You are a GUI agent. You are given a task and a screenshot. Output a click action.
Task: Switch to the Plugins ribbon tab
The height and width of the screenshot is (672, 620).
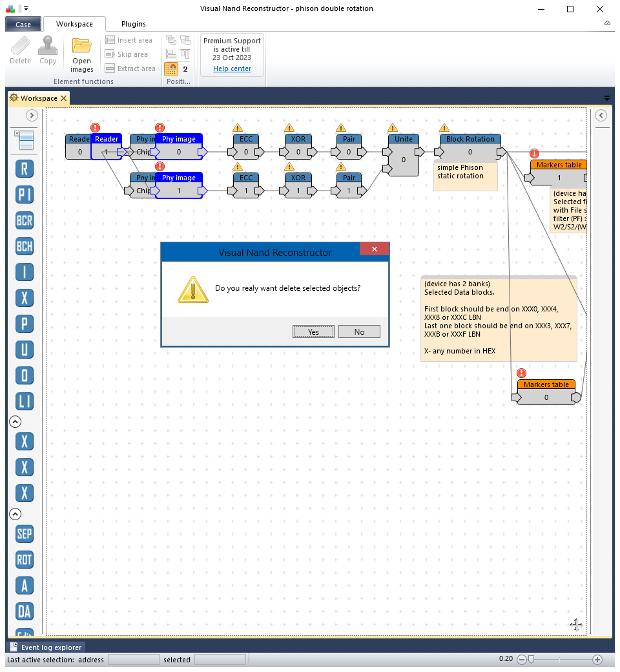tap(133, 24)
